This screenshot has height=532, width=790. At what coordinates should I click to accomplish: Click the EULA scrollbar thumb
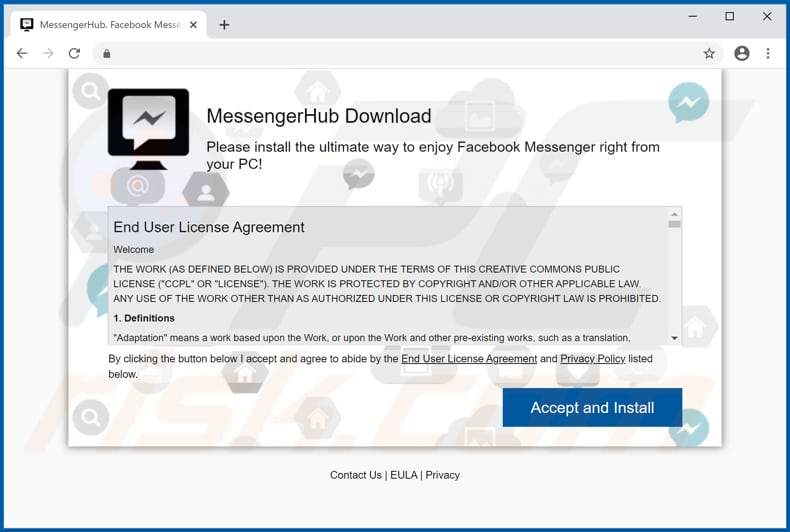tap(674, 224)
